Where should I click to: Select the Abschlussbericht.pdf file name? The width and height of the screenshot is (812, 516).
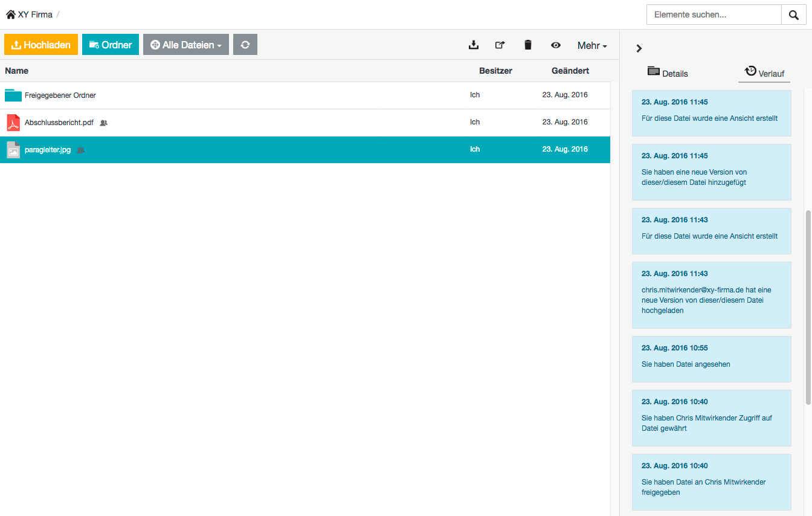[59, 123]
